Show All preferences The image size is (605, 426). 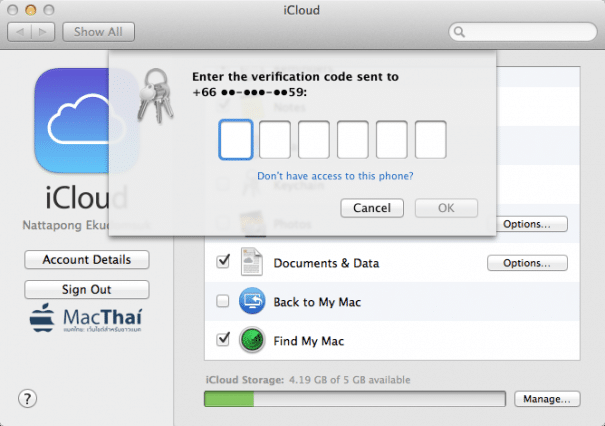(x=98, y=32)
